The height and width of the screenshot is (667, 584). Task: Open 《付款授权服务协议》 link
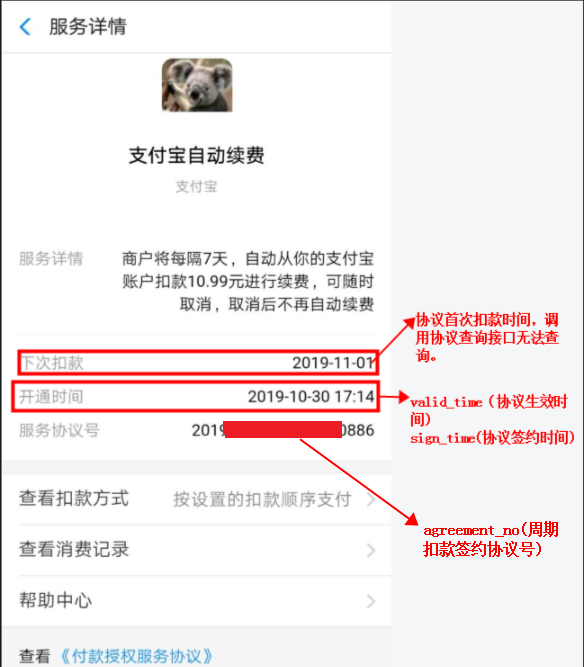tap(136, 656)
